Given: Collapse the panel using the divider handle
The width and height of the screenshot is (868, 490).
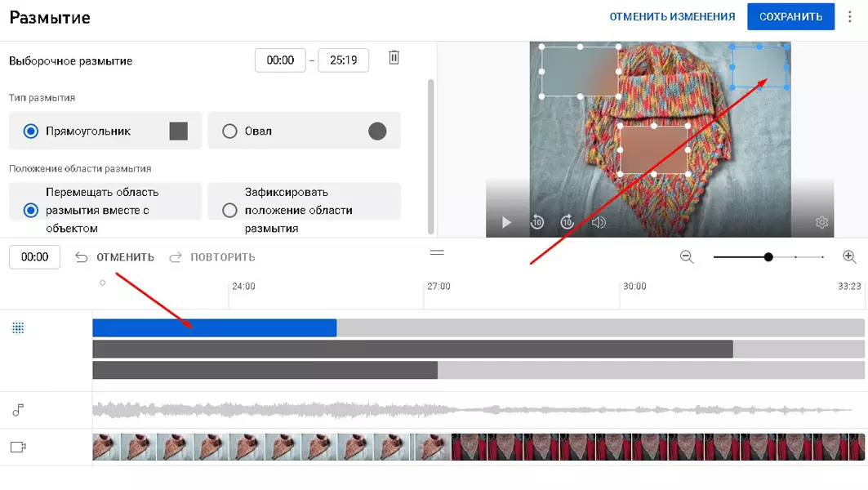Looking at the screenshot, I should tap(437, 252).
